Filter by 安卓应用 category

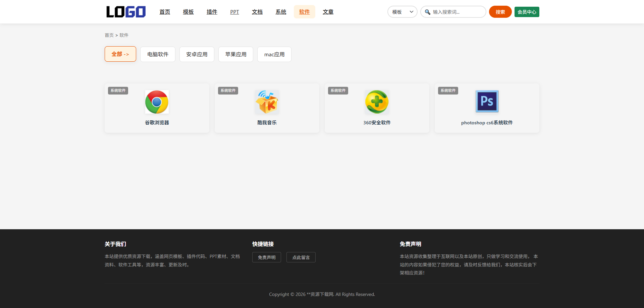coord(197,54)
